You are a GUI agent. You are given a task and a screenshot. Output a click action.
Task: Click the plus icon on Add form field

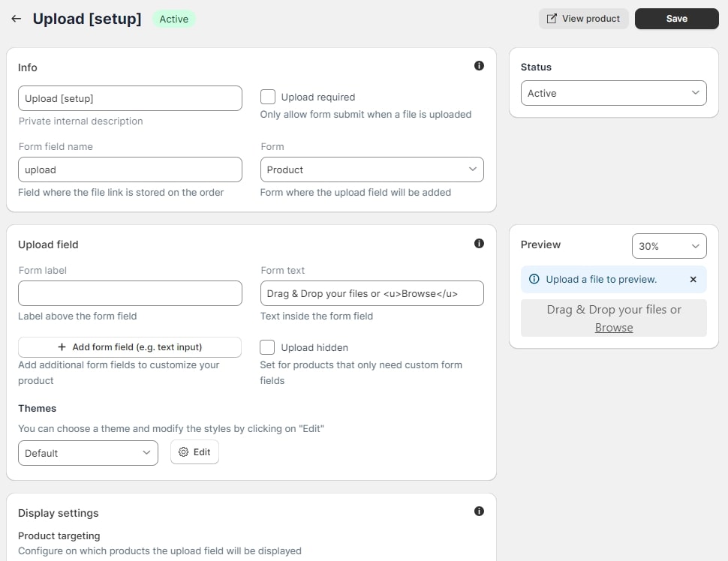[62, 347]
